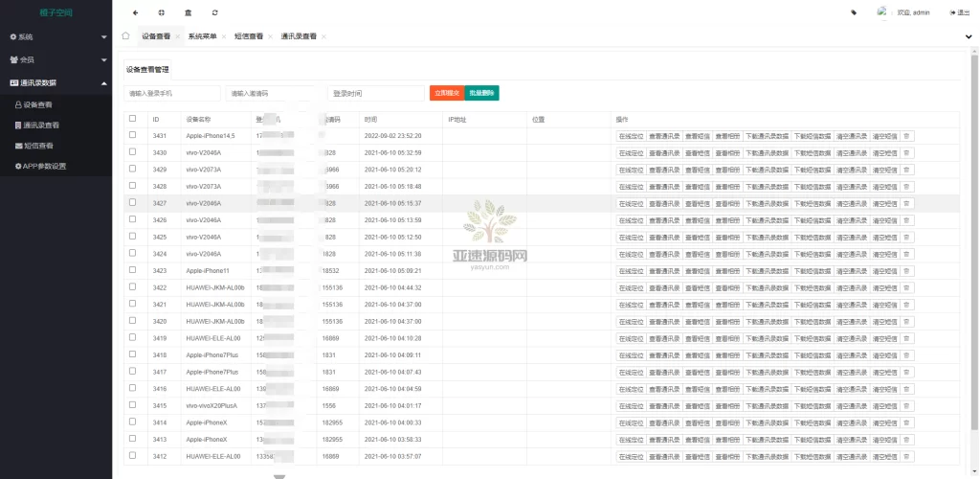Click 下载短信数据 for row 3426
This screenshot has height=479, width=980.
coord(812,220)
